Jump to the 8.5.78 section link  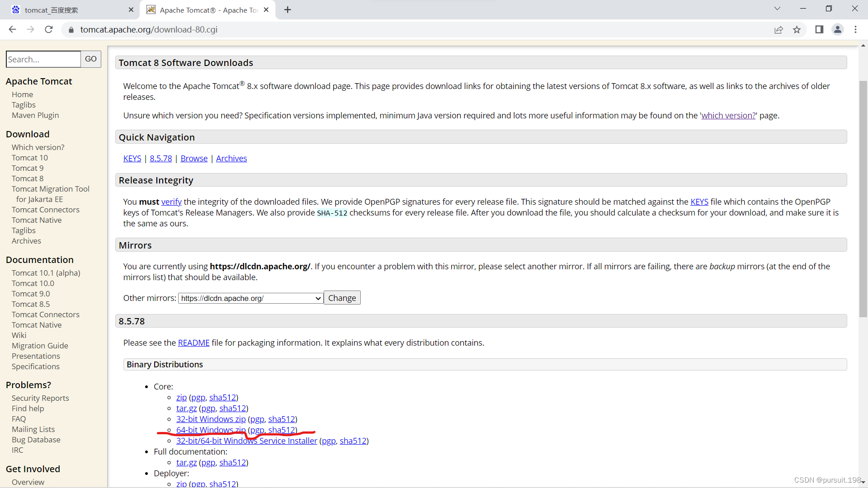(161, 159)
